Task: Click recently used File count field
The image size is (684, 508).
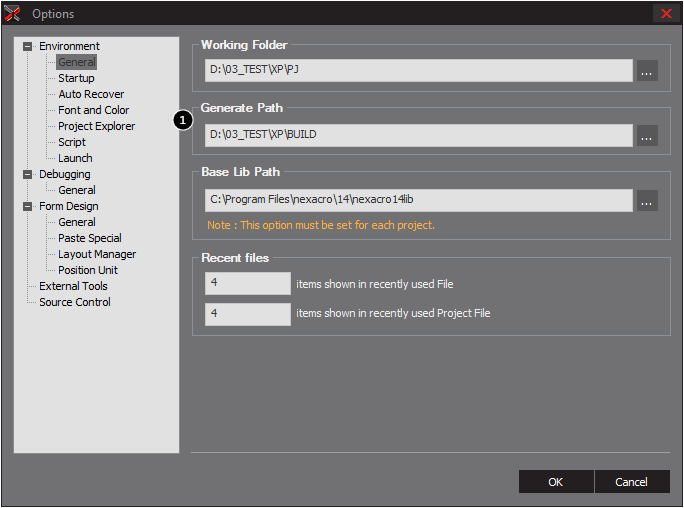Action: 247,284
